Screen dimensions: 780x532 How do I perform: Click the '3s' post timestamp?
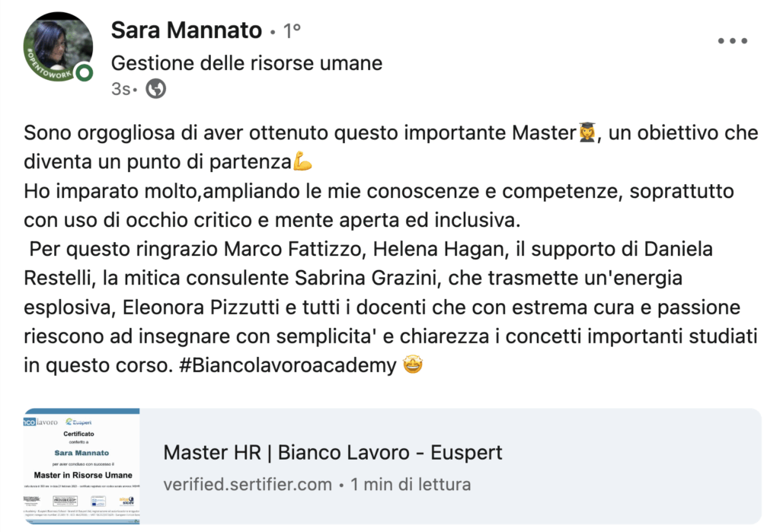point(121,89)
